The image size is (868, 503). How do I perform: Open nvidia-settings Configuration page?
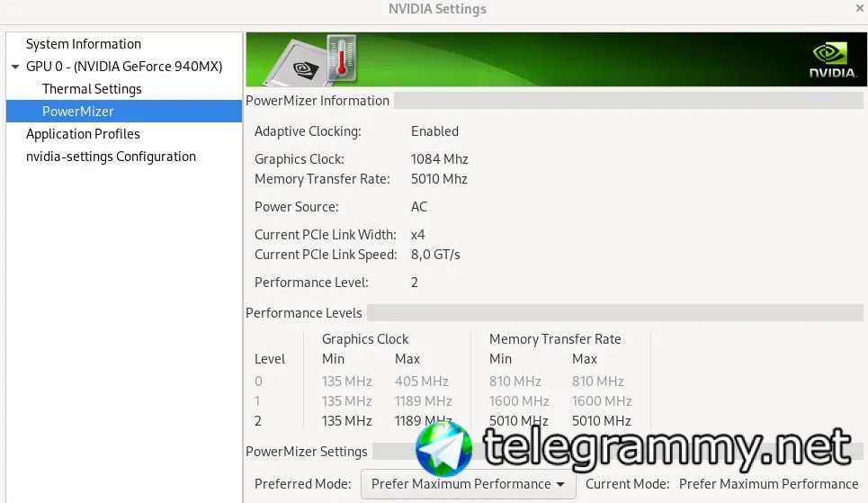[x=111, y=157]
